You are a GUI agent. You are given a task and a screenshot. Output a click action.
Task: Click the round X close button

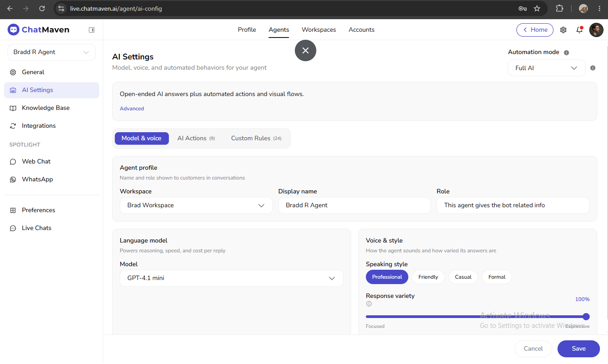306,50
